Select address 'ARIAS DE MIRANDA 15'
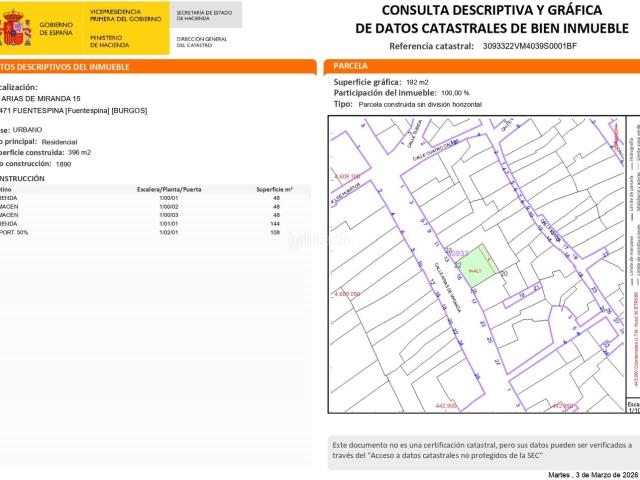This screenshot has height=480, width=640. (x=41, y=99)
